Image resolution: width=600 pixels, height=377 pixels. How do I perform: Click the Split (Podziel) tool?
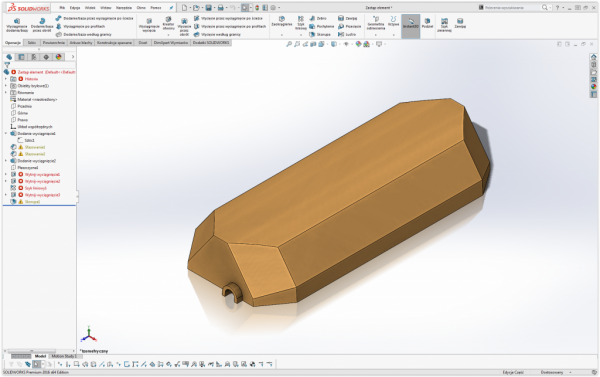427,23
